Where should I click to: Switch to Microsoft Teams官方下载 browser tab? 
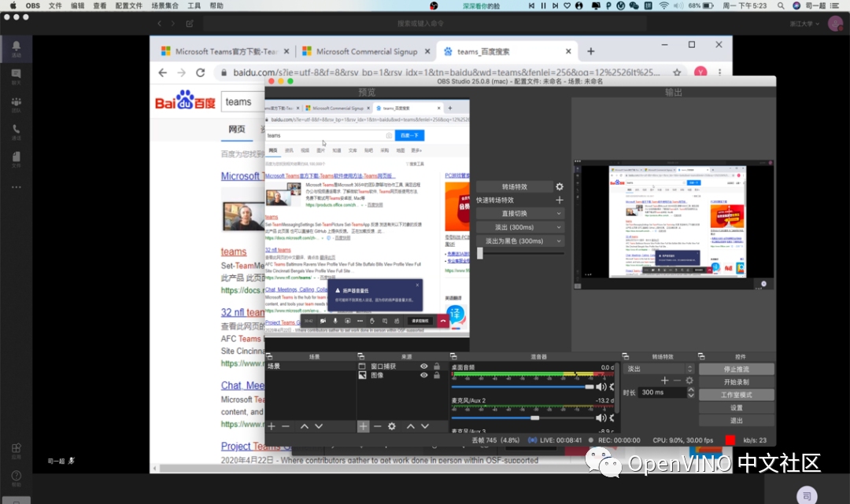coord(225,51)
